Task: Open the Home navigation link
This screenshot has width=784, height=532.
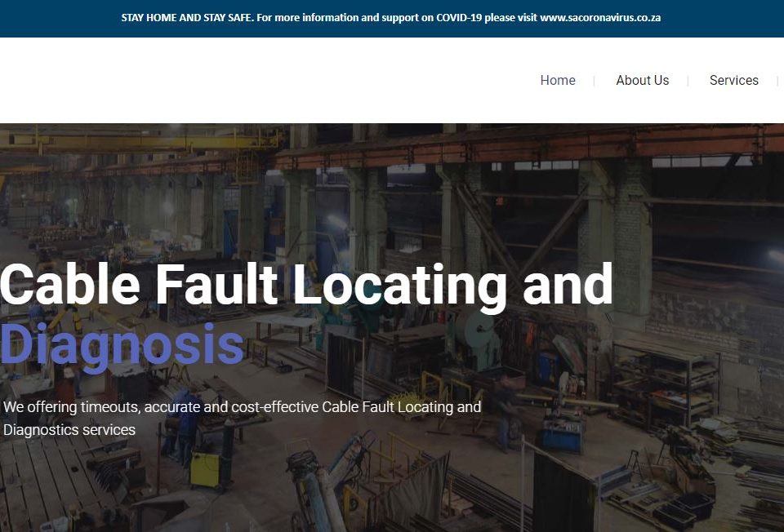Action: coord(558,80)
